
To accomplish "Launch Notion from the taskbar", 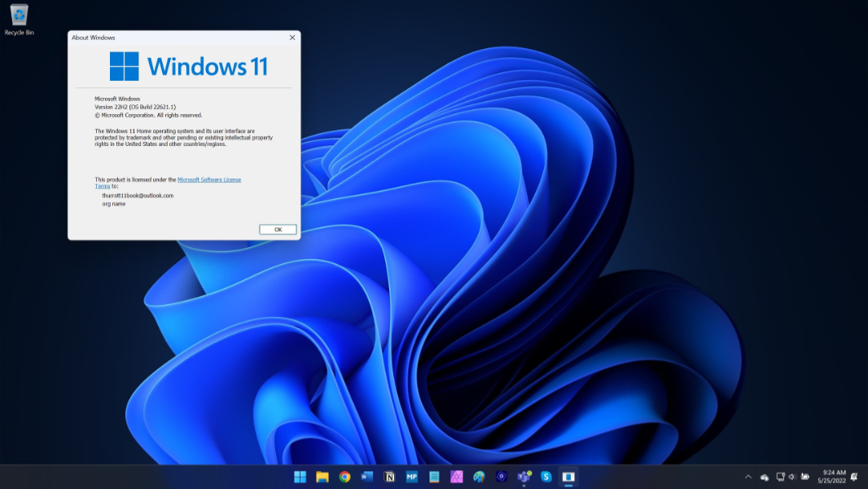I will (x=389, y=477).
